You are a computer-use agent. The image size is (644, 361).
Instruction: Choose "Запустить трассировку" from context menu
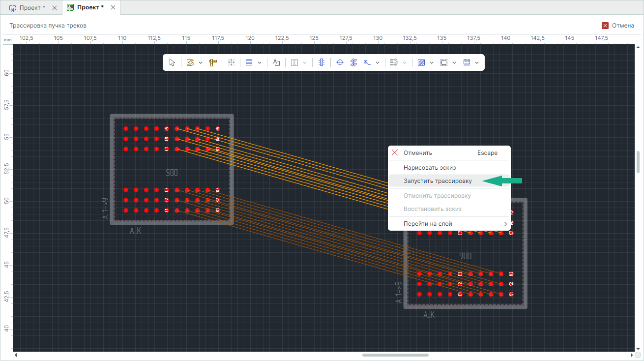click(x=438, y=181)
